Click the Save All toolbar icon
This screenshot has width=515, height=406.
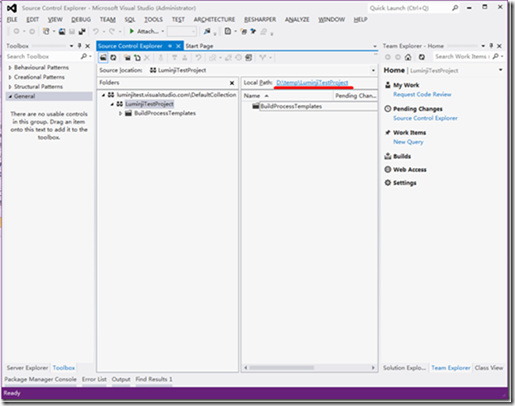(82, 32)
